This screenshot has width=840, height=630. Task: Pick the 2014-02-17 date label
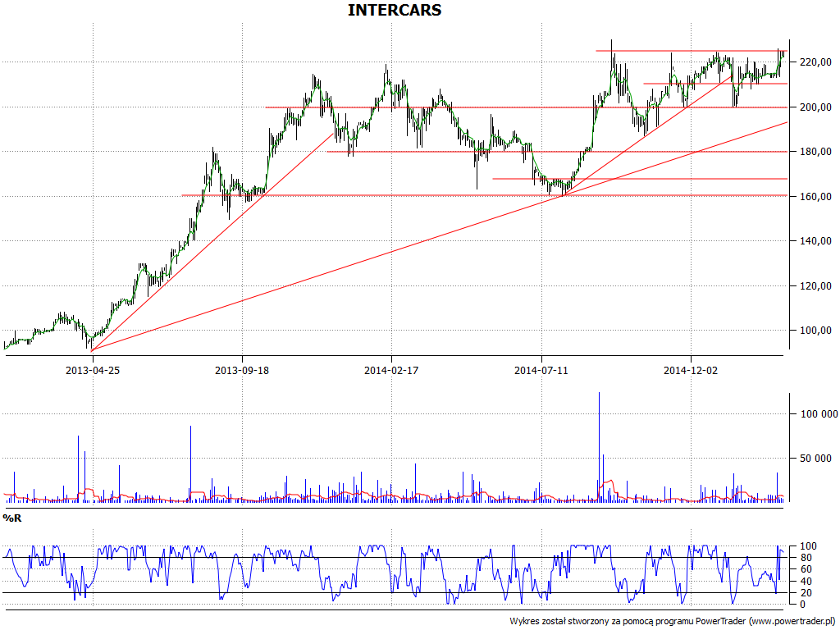point(391,370)
